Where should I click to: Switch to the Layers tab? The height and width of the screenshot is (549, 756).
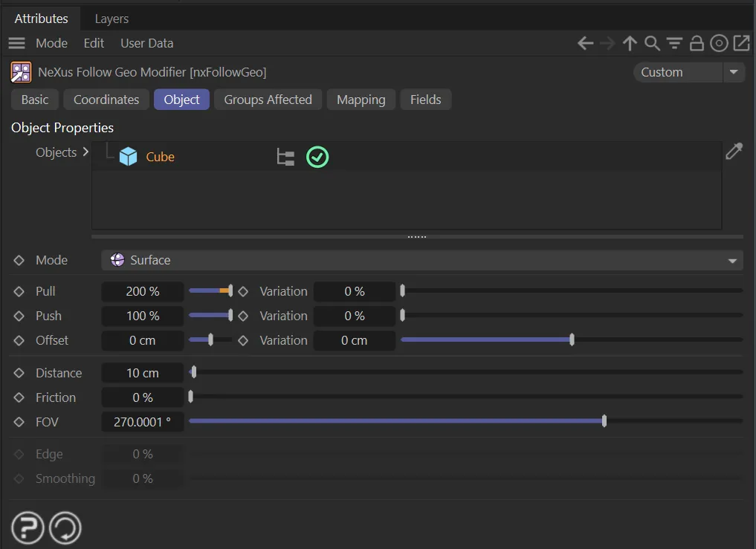(x=112, y=19)
